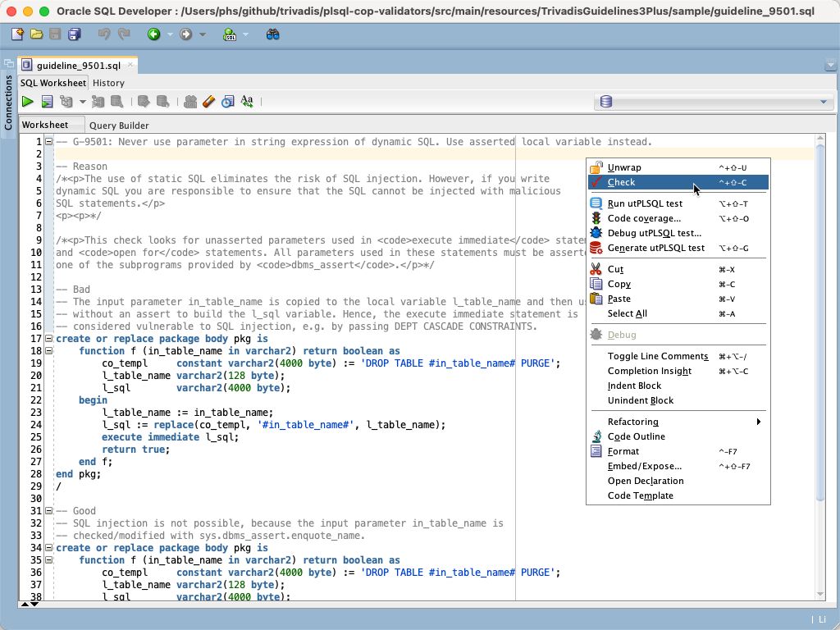Image resolution: width=840 pixels, height=630 pixels.
Task: Click the Commit icon in worksheet toolbar
Action: (144, 101)
